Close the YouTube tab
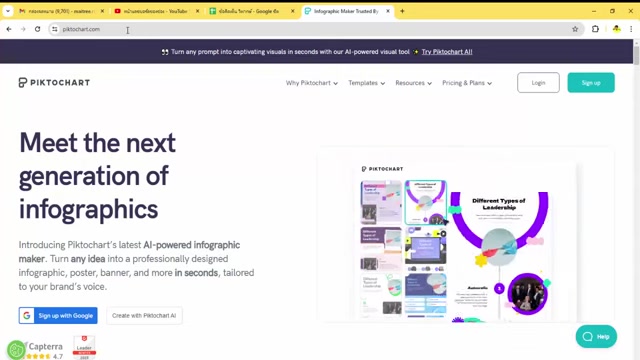 pos(198,11)
